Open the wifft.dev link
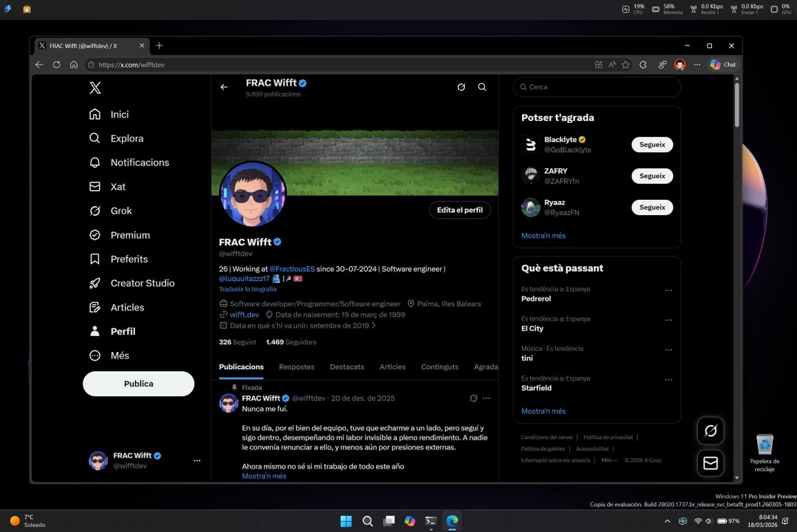797x532 pixels. point(244,314)
